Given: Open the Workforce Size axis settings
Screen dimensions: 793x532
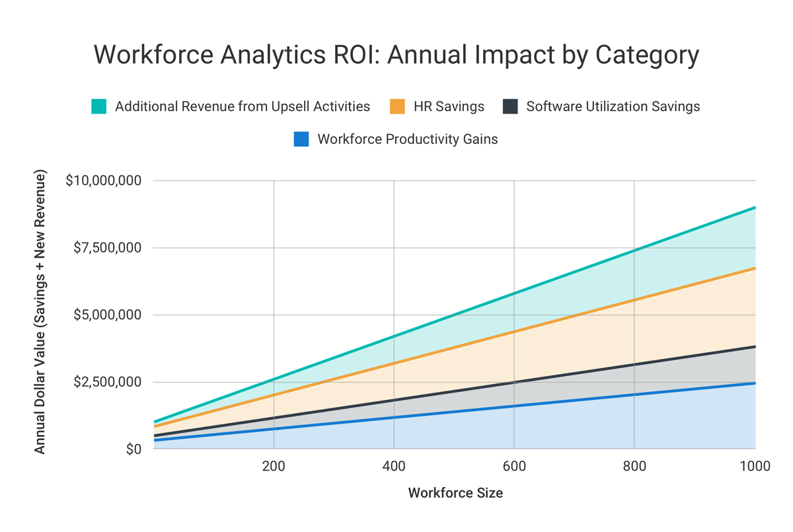Looking at the screenshot, I should pos(456,492).
